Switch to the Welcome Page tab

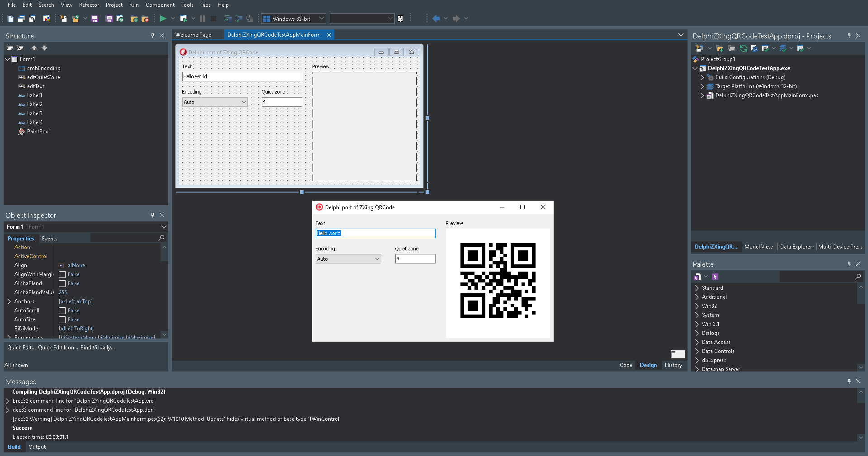pos(194,35)
